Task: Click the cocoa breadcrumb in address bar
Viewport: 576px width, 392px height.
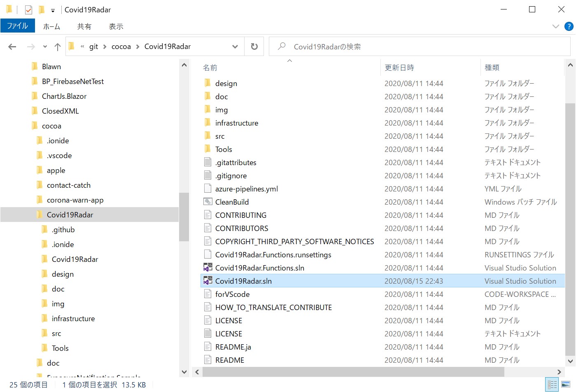Action: point(121,47)
